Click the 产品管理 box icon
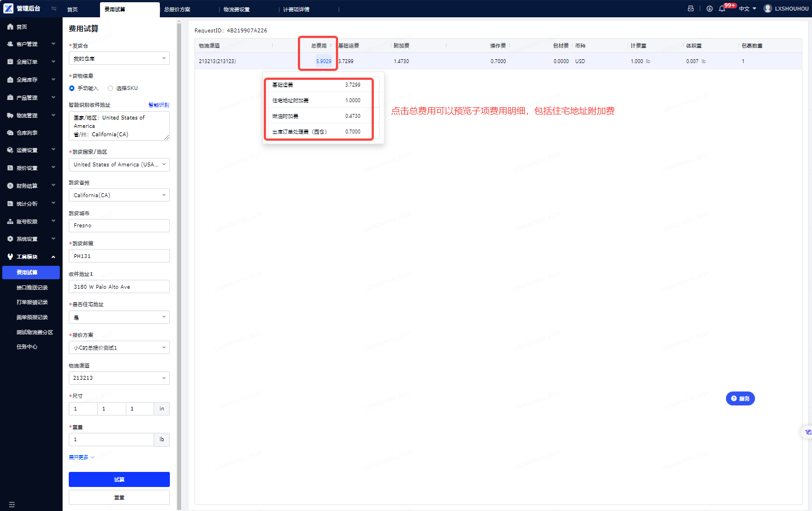Image resolution: width=812 pixels, height=511 pixels. point(10,98)
